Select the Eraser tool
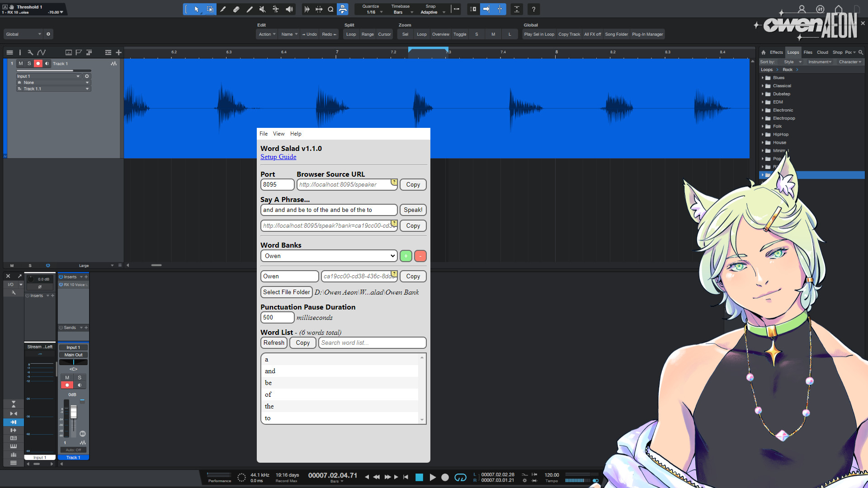Image resolution: width=868 pixels, height=488 pixels. click(236, 9)
